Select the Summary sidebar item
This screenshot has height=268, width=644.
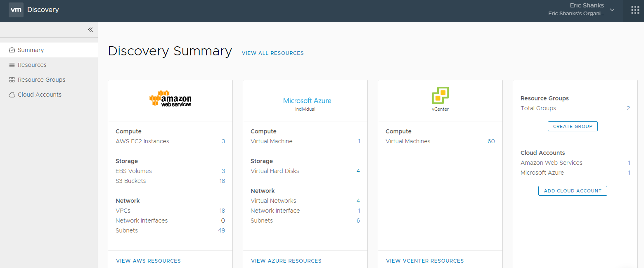tap(31, 50)
